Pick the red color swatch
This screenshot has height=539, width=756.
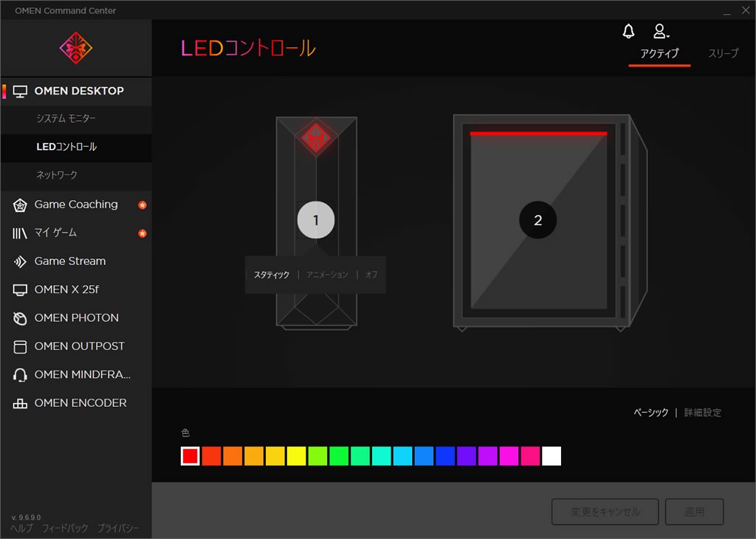[190, 456]
